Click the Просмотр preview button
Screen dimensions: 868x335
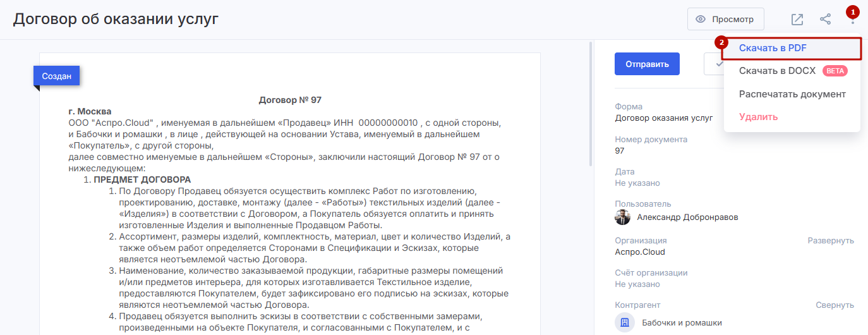725,19
